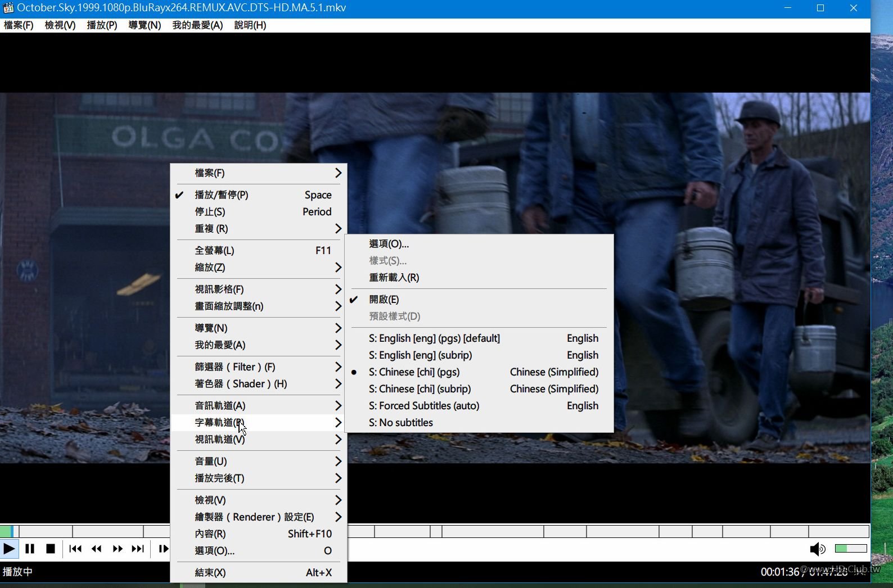Select S: English [eng] (pgs) [default] track
Screen dimensions: 893x588
point(479,338)
